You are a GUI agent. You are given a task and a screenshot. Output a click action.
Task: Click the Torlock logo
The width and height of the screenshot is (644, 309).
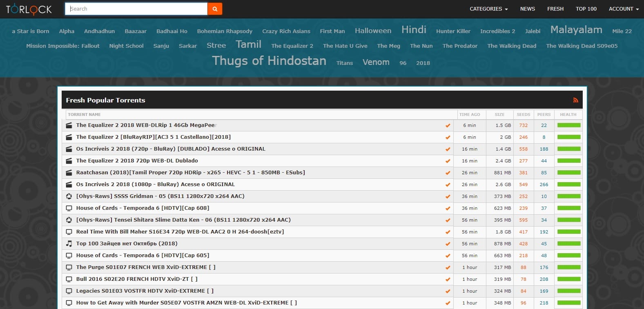point(29,9)
